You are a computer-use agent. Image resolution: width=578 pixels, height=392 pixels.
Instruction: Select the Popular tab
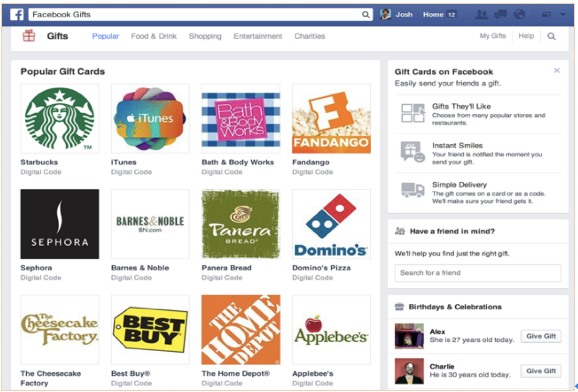pyautogui.click(x=105, y=36)
